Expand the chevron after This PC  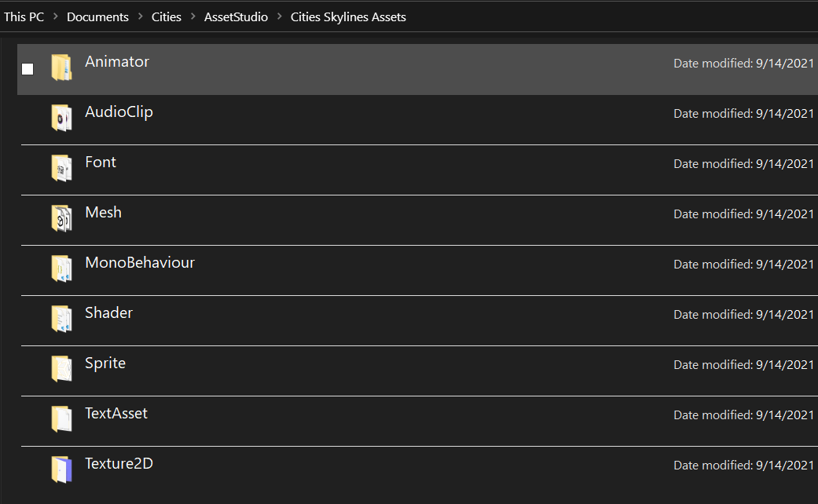[56, 16]
